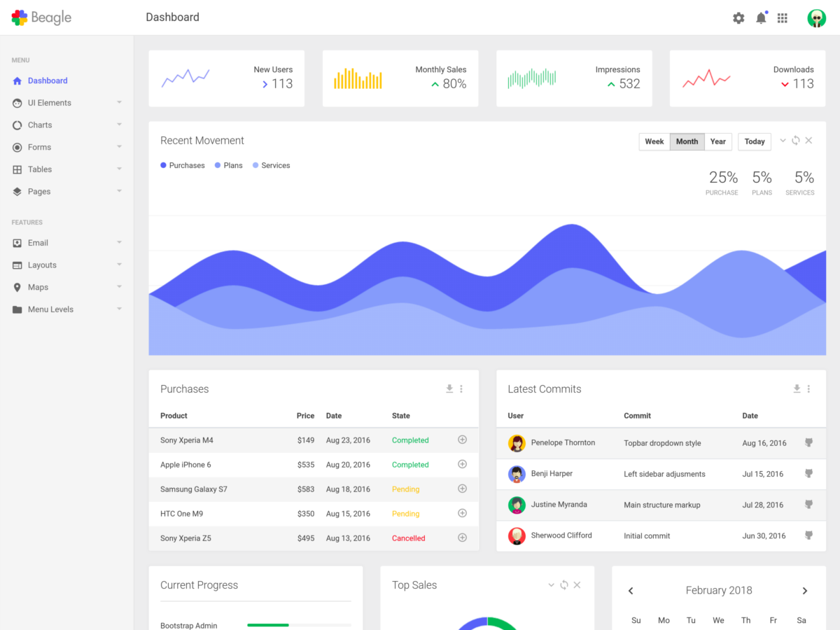Download the Purchases table data

(x=449, y=388)
